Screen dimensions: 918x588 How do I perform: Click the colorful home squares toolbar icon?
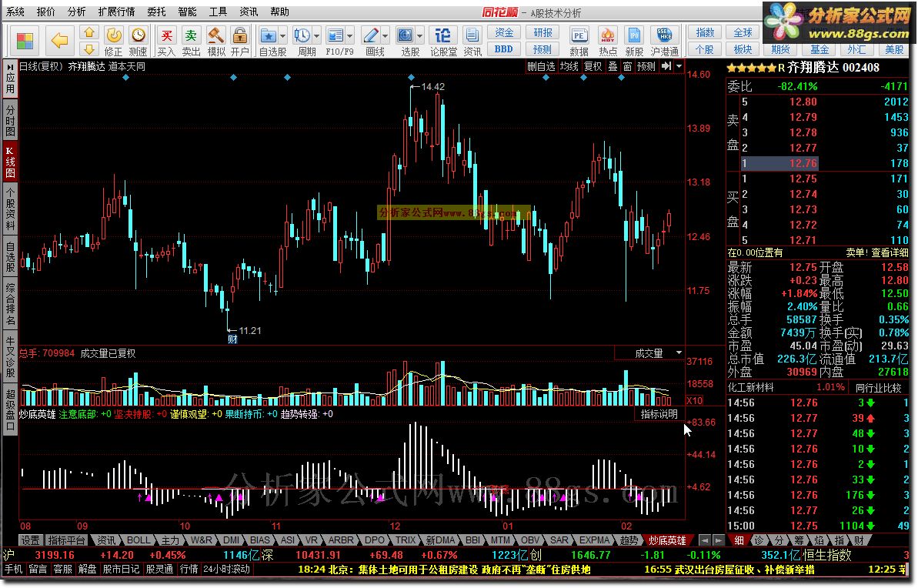25,41
